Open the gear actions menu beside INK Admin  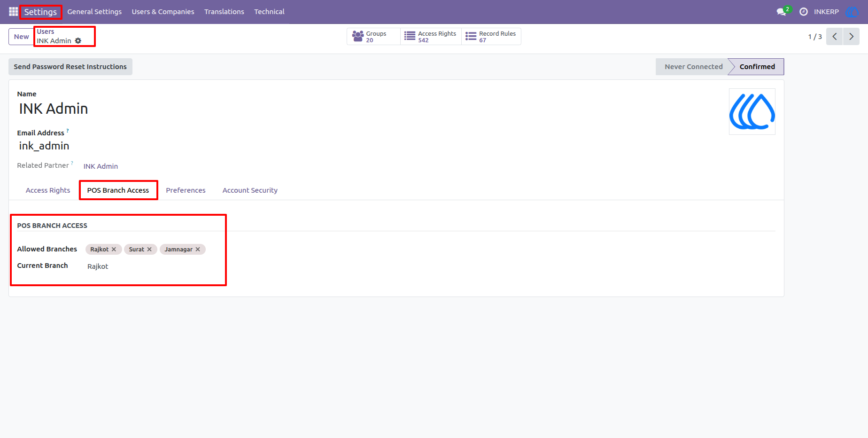(78, 41)
